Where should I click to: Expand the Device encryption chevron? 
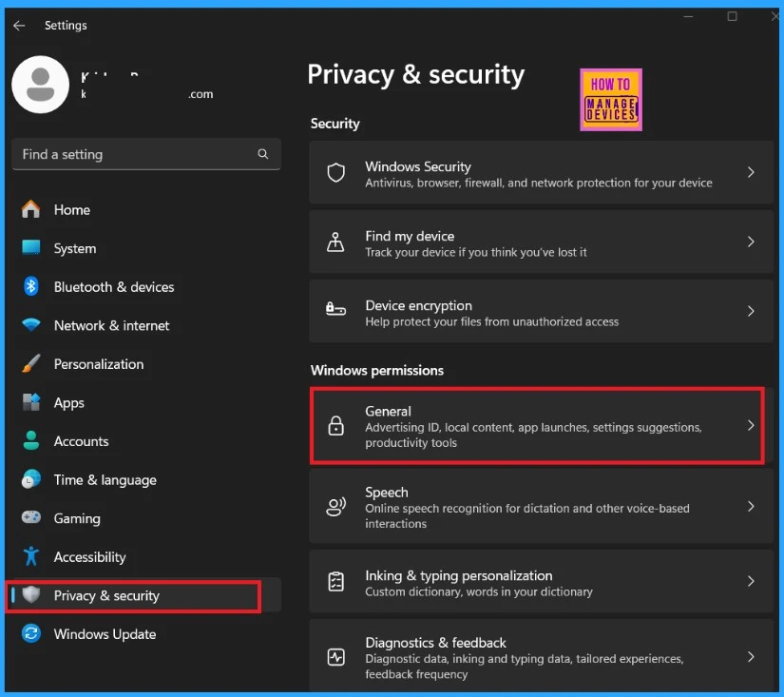(x=751, y=312)
